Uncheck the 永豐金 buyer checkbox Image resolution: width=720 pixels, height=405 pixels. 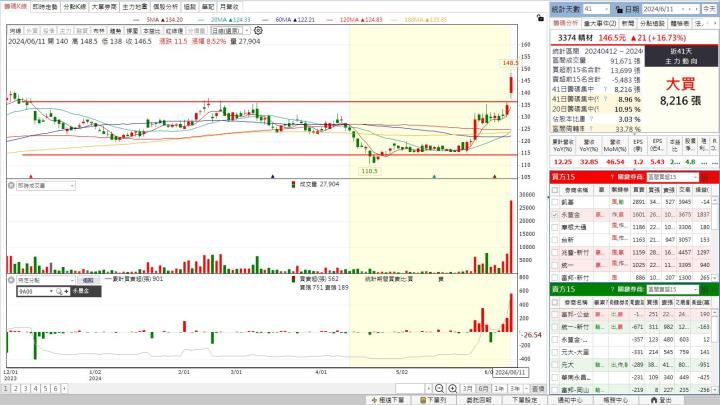tap(555, 214)
